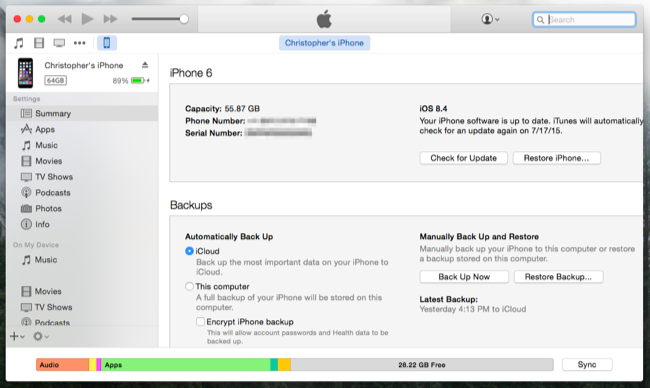The height and width of the screenshot is (388, 650).
Task: Adjust the volume slider knob
Action: 184,19
